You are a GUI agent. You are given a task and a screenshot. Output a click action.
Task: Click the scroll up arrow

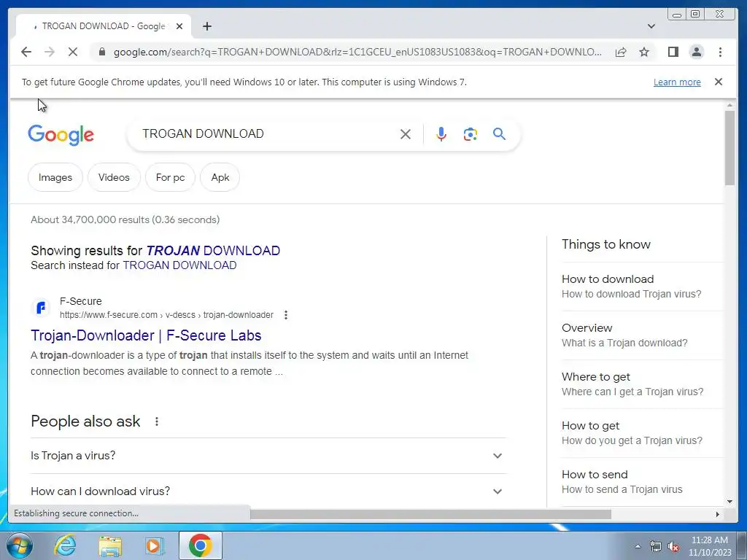pyautogui.click(x=729, y=105)
